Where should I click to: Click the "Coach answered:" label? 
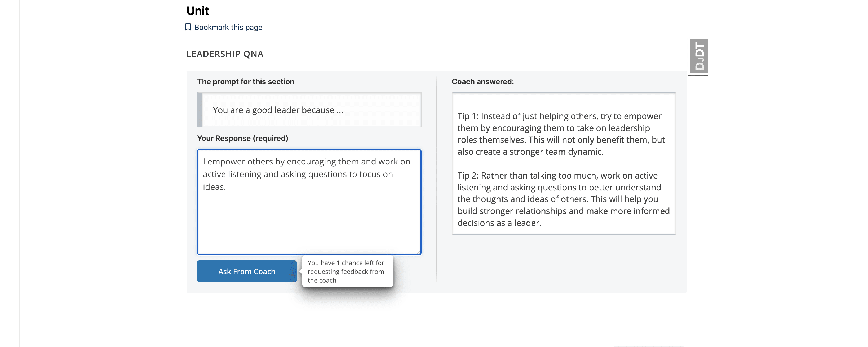tap(482, 82)
